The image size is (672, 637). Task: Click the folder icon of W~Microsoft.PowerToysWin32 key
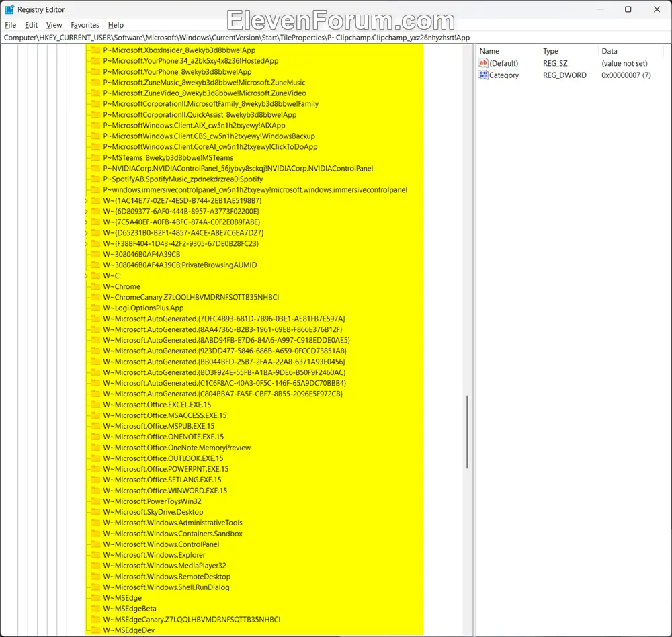(x=95, y=501)
